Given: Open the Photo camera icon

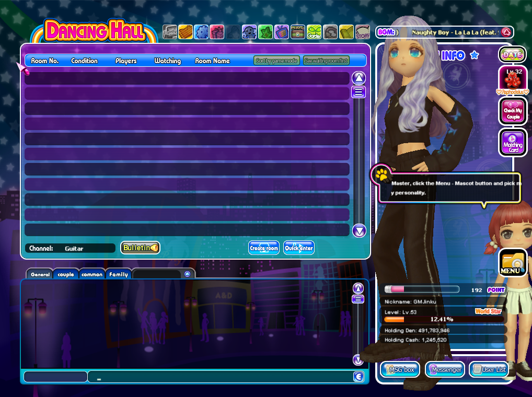Looking at the screenshot, I should click(x=298, y=32).
